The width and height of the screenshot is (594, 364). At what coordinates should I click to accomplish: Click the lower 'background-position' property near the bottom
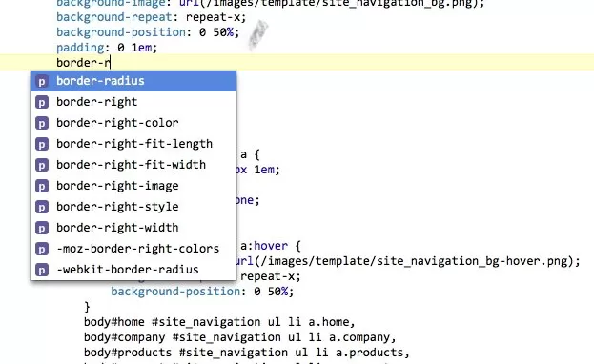(175, 292)
